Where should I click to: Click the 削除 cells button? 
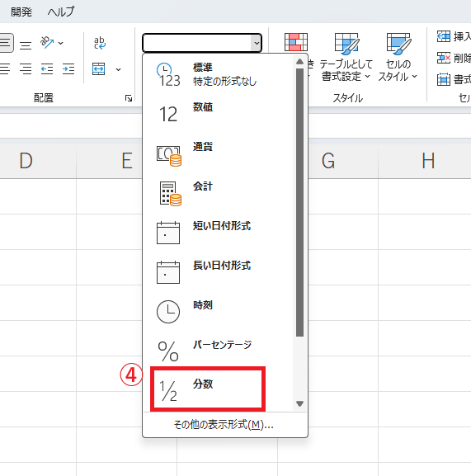point(455,58)
